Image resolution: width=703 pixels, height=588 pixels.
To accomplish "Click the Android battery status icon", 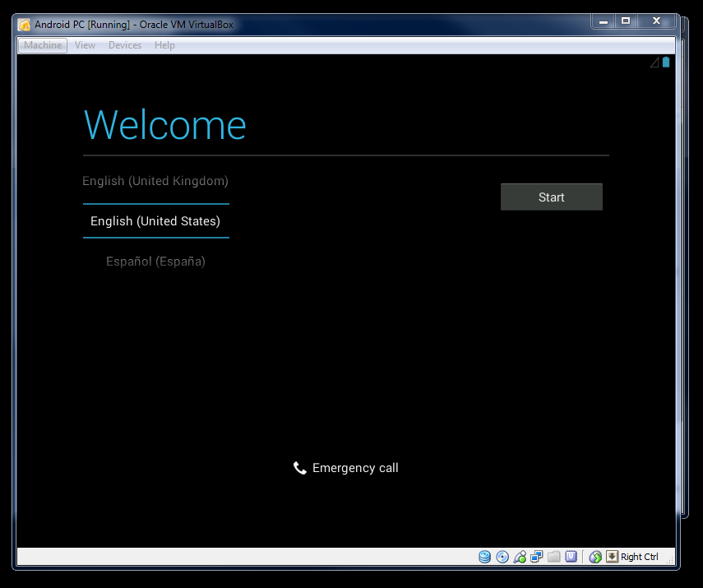I will (x=666, y=62).
